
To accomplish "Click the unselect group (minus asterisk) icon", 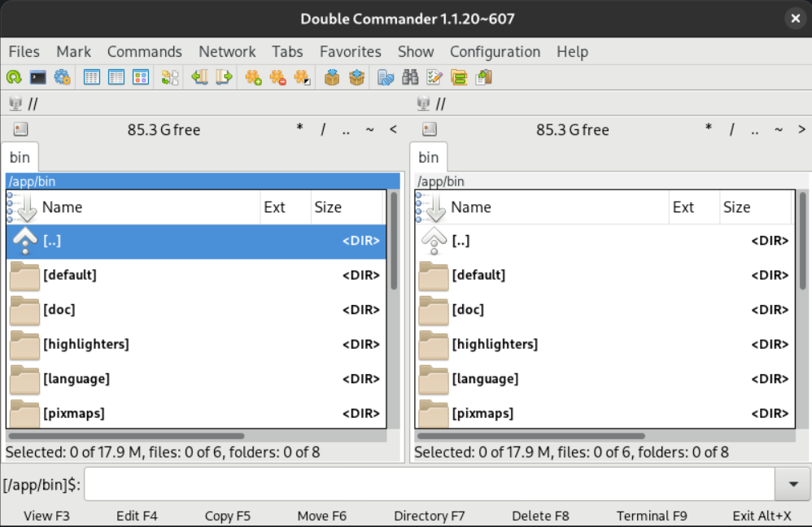I will tap(277, 78).
